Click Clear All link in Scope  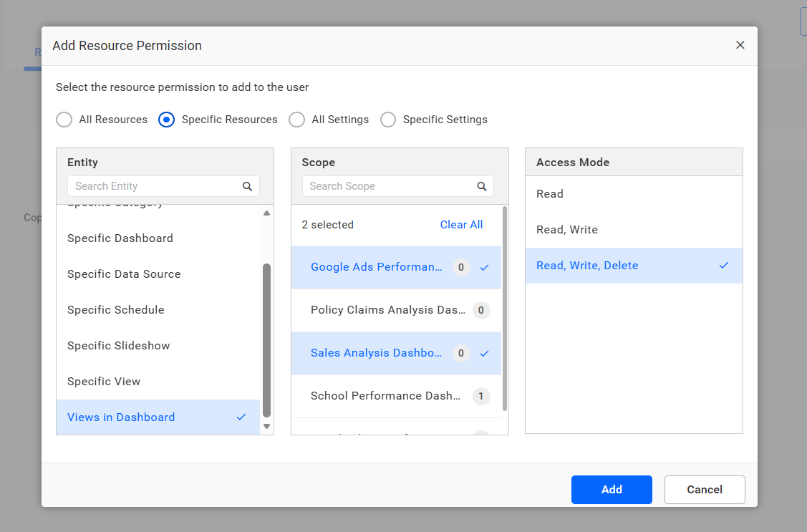461,225
